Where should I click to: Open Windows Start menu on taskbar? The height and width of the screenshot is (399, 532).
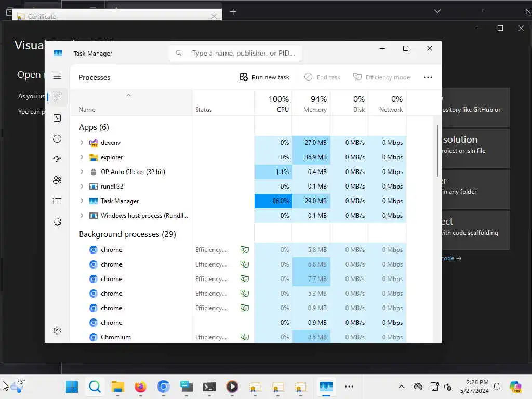coord(72,387)
